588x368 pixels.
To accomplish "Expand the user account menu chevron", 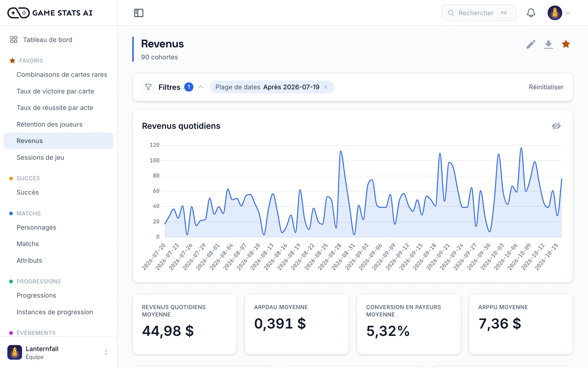I will tap(568, 13).
